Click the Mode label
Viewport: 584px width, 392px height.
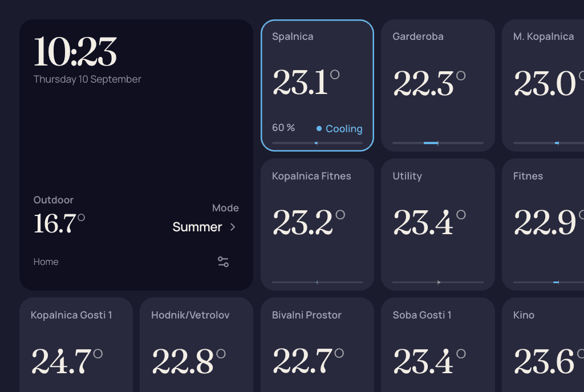pos(225,208)
